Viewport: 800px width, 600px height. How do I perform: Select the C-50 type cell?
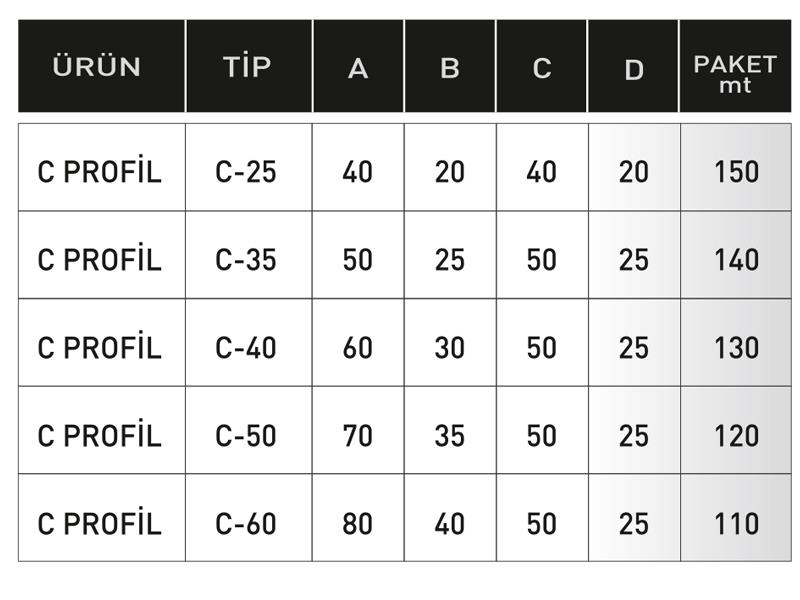click(249, 431)
